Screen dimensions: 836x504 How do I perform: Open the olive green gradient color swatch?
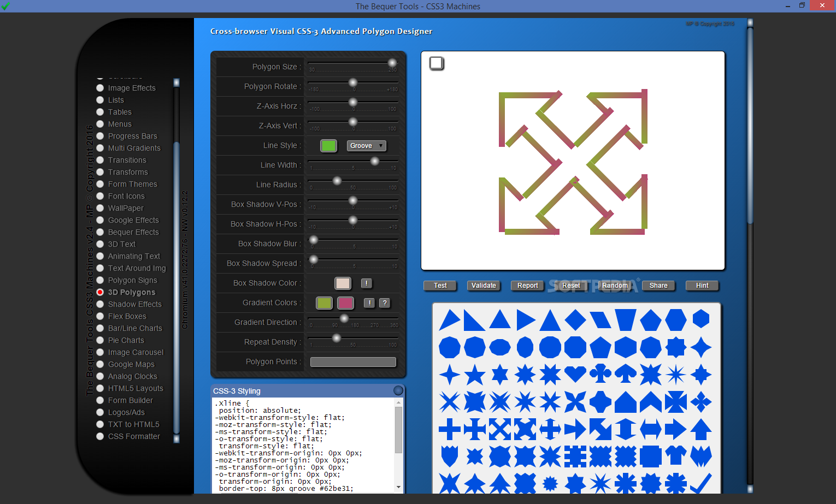tap(325, 303)
